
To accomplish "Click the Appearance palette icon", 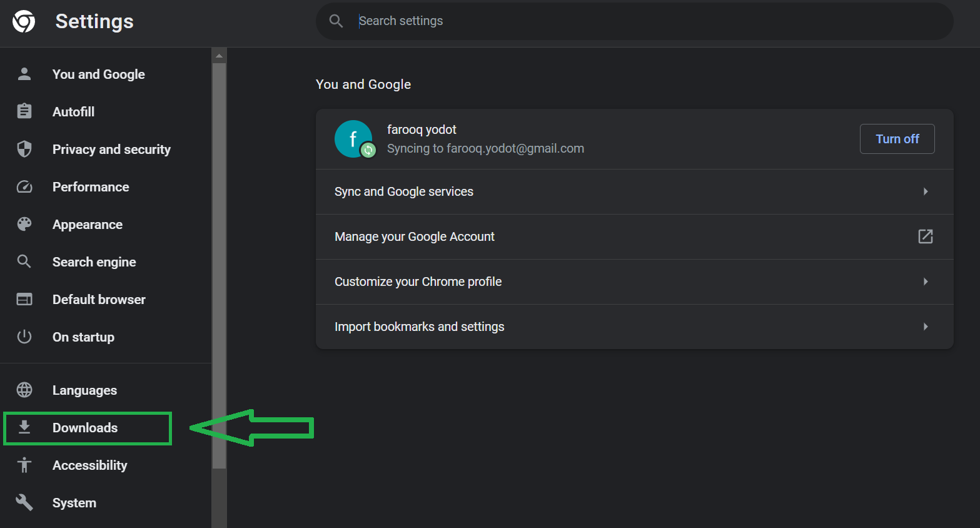I will (24, 224).
